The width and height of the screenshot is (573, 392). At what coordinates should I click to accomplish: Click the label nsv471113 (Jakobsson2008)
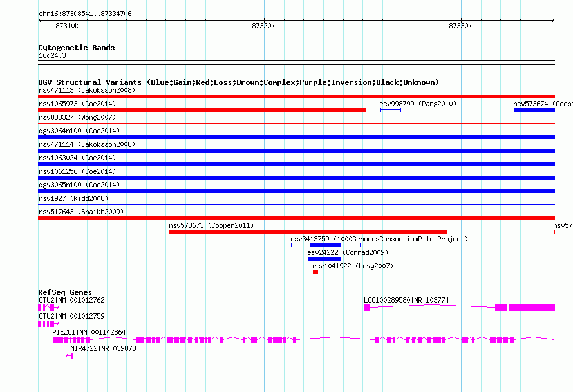87,90
